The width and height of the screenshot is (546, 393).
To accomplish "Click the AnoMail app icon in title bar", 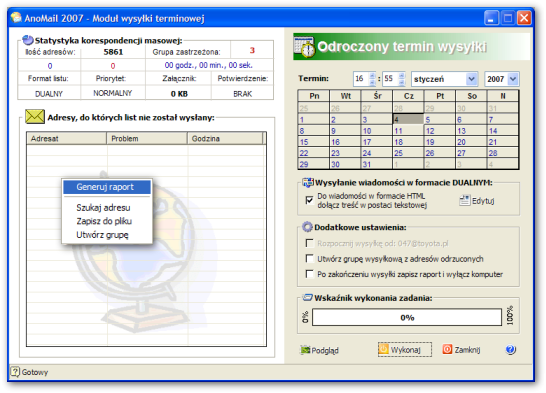I will [x=16, y=17].
